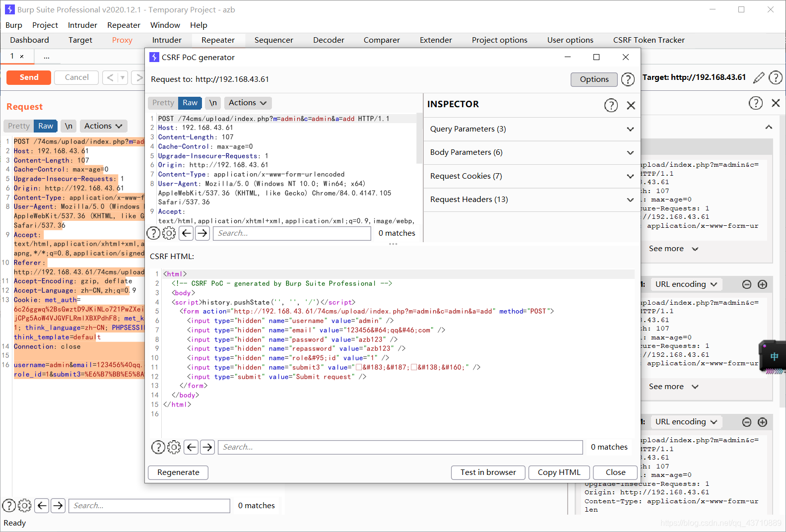The height and width of the screenshot is (532, 786).
Task: Switch CSRF request view to Pretty
Action: tap(163, 103)
